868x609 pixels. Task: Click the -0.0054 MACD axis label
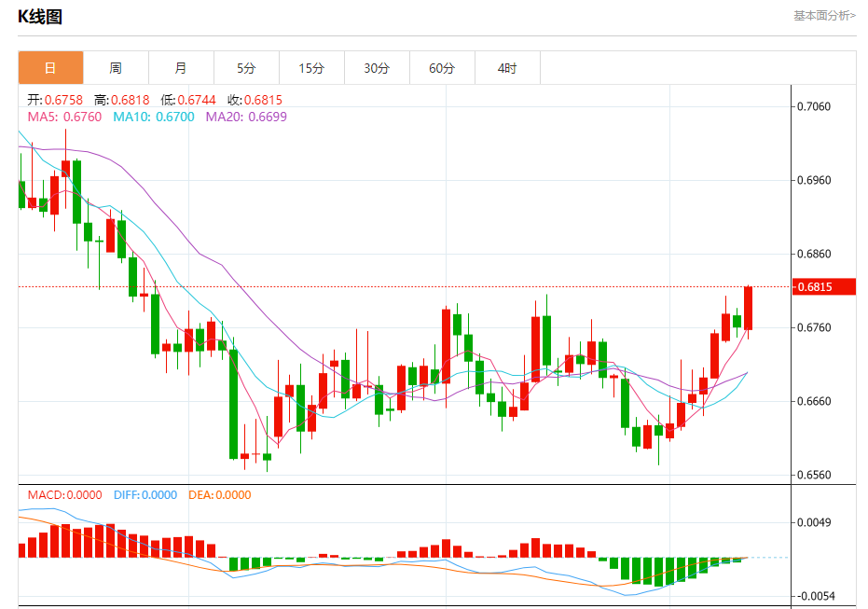click(x=815, y=596)
